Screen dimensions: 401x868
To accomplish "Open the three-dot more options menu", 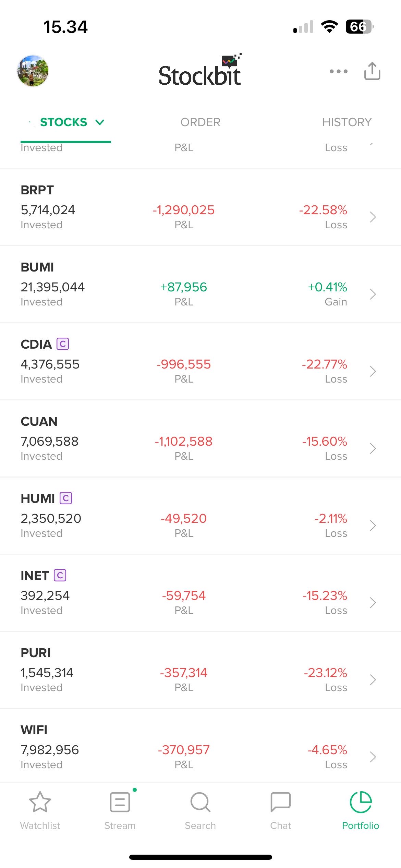I will click(338, 71).
